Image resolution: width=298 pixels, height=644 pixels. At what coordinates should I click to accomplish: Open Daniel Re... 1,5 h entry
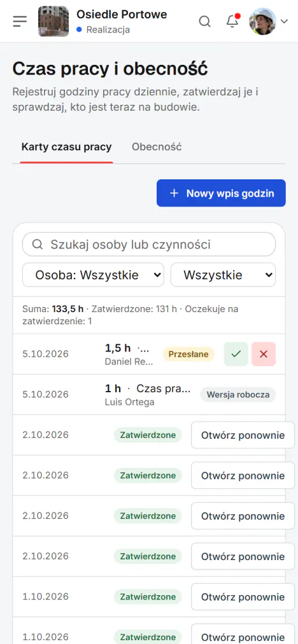point(149,354)
